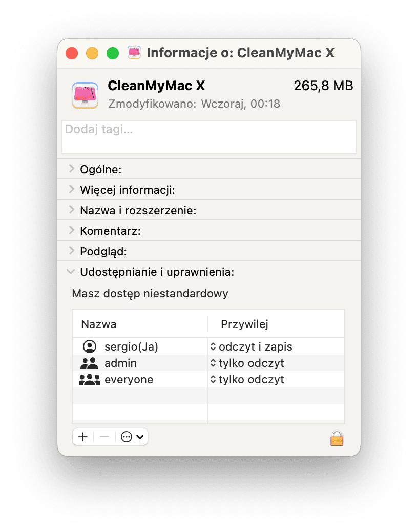Click the CleanMyMac X name heading
Screen dimensions: 418x532
pyautogui.click(x=156, y=86)
